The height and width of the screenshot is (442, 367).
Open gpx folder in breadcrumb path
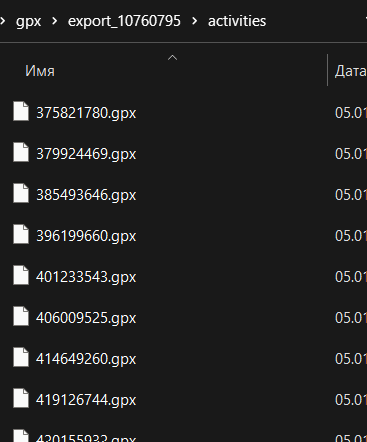pos(28,22)
